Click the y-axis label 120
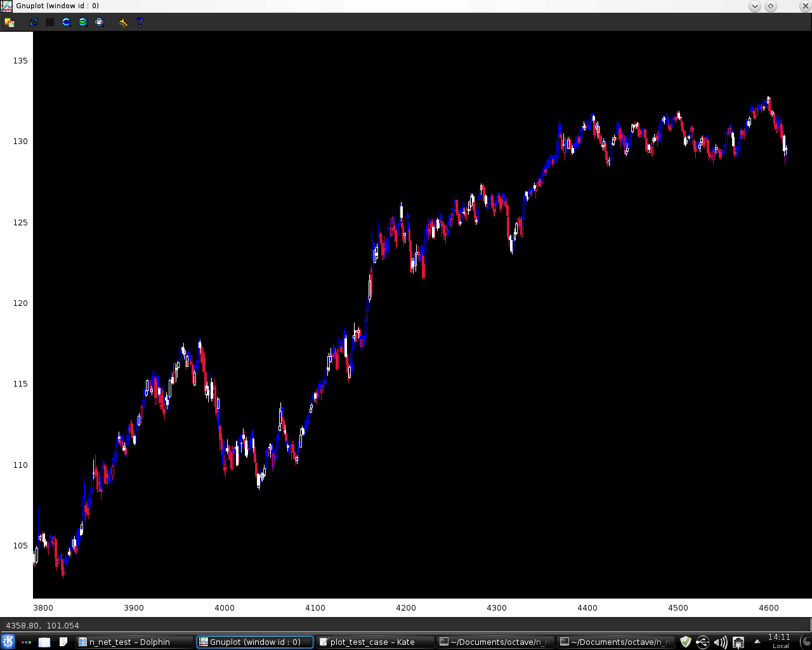Image resolution: width=812 pixels, height=650 pixels. pyautogui.click(x=20, y=303)
